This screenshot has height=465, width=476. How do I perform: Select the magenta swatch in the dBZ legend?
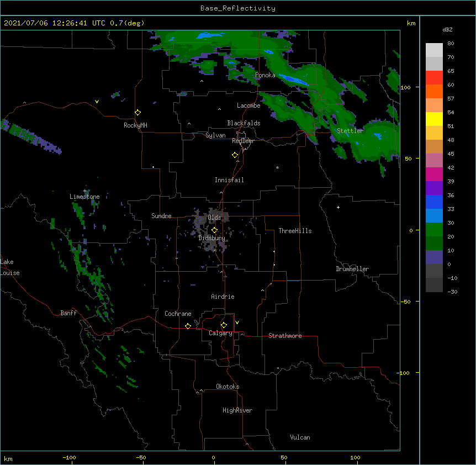[x=434, y=174]
